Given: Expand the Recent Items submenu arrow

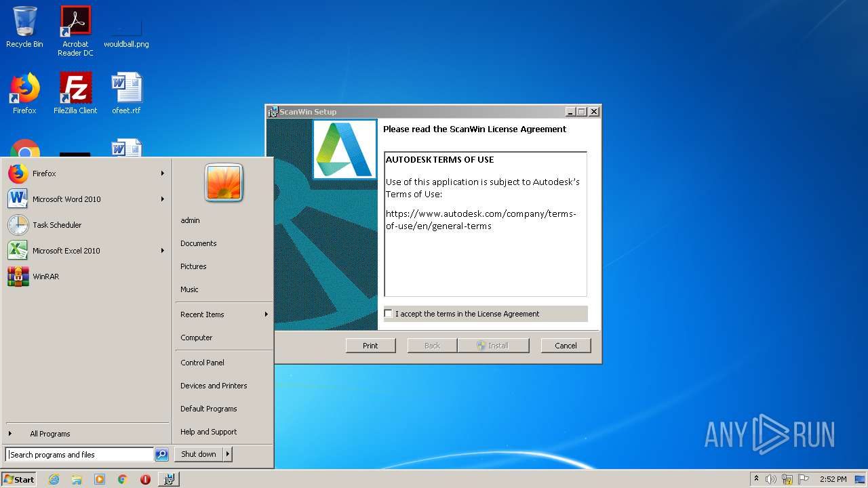Looking at the screenshot, I should point(267,314).
